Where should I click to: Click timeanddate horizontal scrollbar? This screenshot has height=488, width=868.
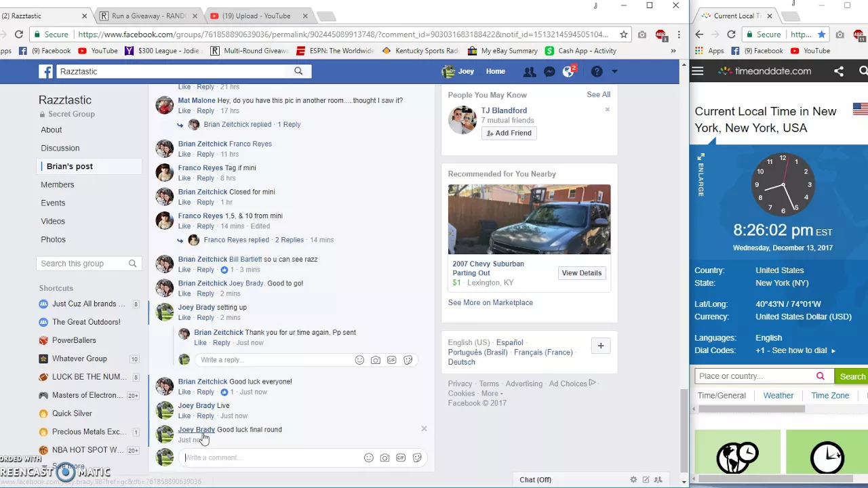751,409
